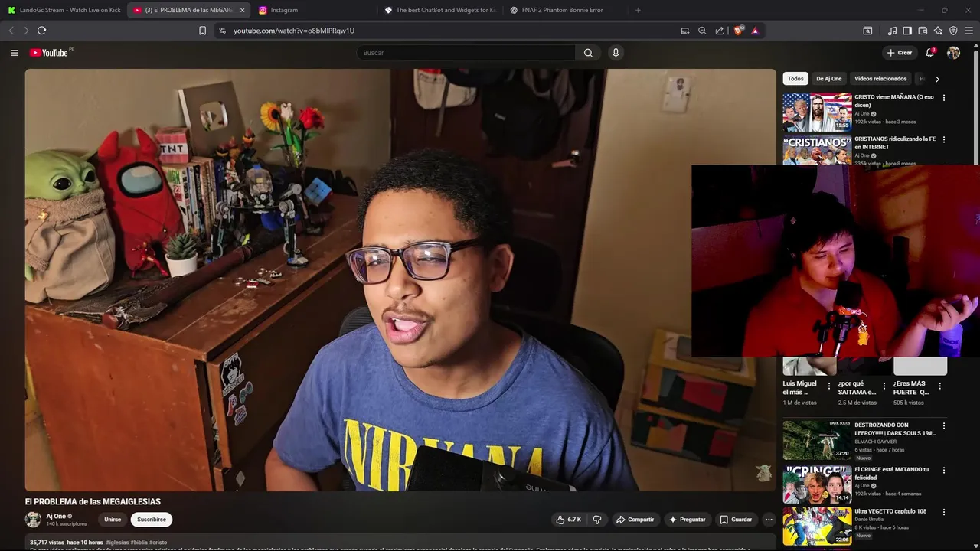Open the browser playlist music note icon
Screen dimensions: 980x551
pos(892,31)
